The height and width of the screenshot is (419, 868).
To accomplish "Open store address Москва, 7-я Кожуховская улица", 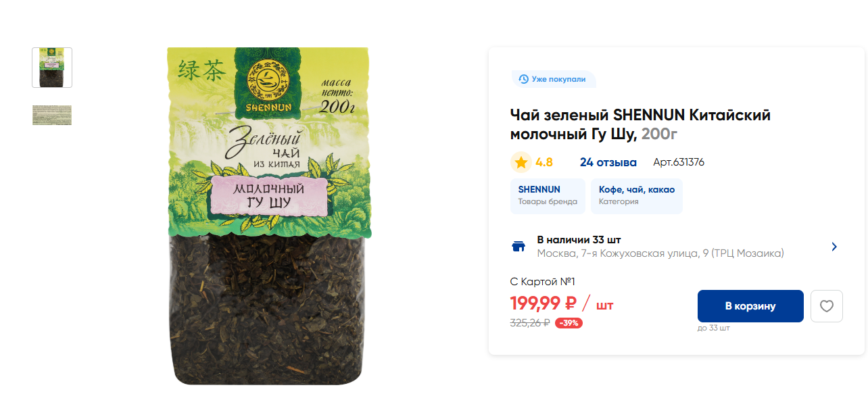I will point(660,253).
